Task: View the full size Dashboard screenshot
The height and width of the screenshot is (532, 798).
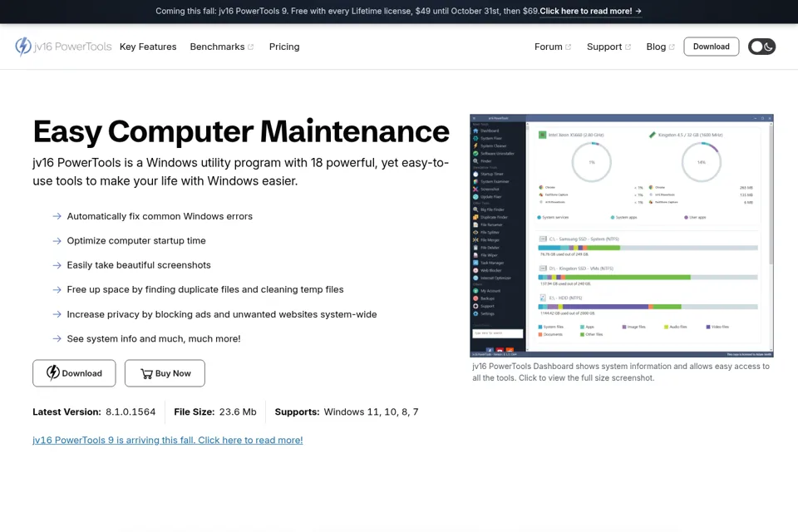Action: [622, 235]
